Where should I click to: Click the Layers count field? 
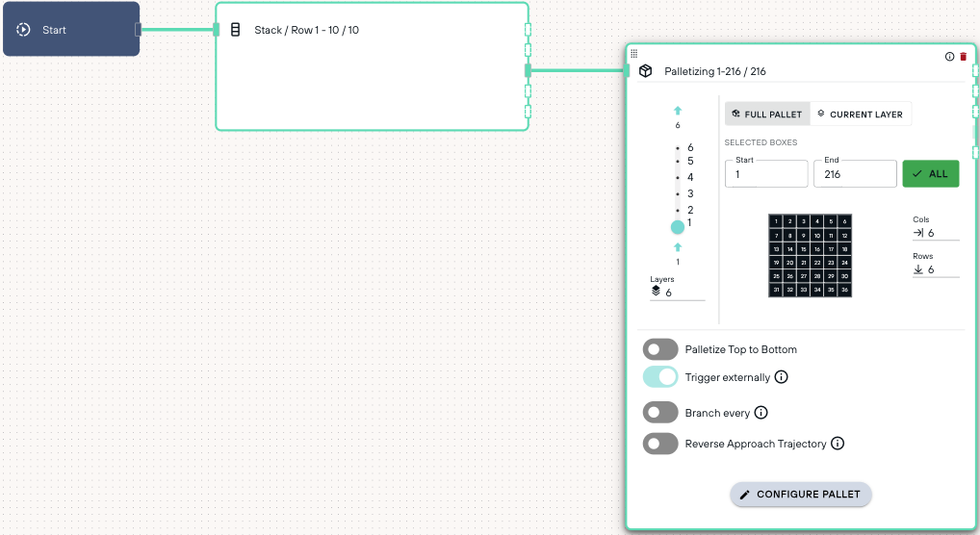coord(678,293)
